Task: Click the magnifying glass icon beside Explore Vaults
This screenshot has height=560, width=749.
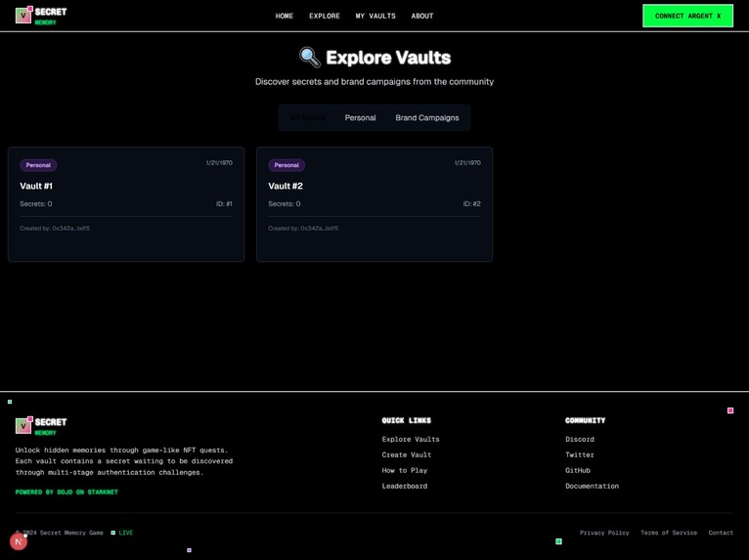Action: pyautogui.click(x=310, y=58)
